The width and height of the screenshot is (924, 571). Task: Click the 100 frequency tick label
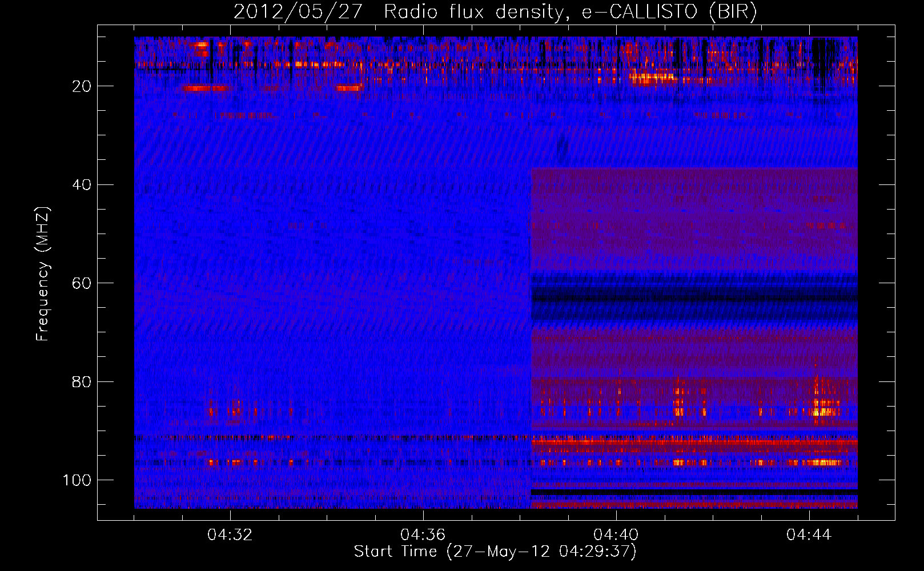point(77,480)
